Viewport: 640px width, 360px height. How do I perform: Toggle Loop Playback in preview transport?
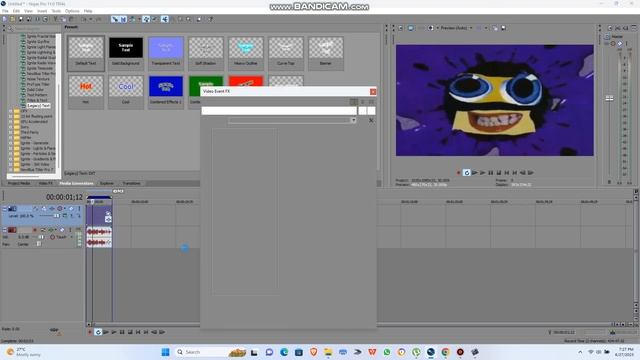(x=467, y=173)
